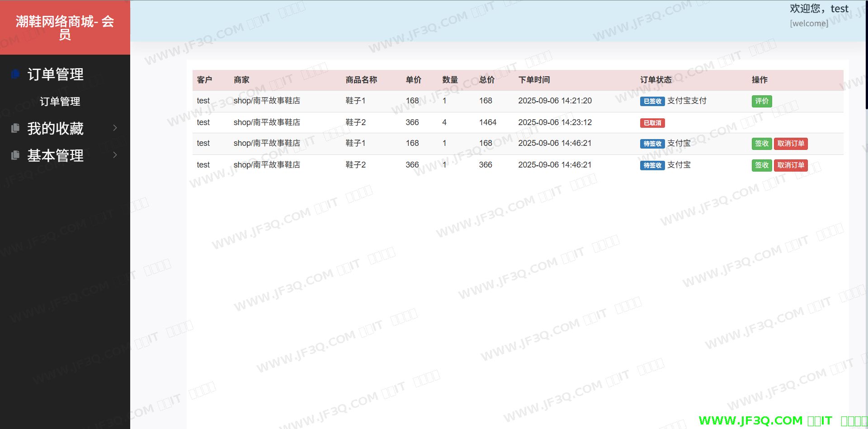Viewport: 868px width, 429px height.
Task: Click the [welcome] text under username
Action: (809, 23)
